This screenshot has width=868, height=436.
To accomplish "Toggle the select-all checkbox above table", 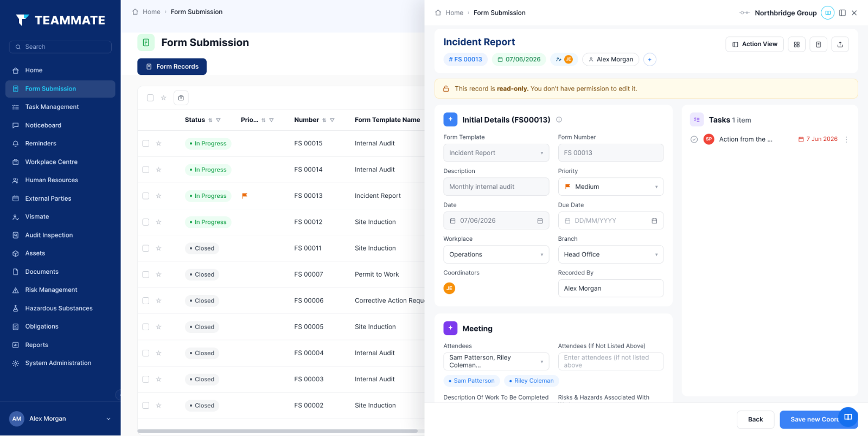I will 150,98.
